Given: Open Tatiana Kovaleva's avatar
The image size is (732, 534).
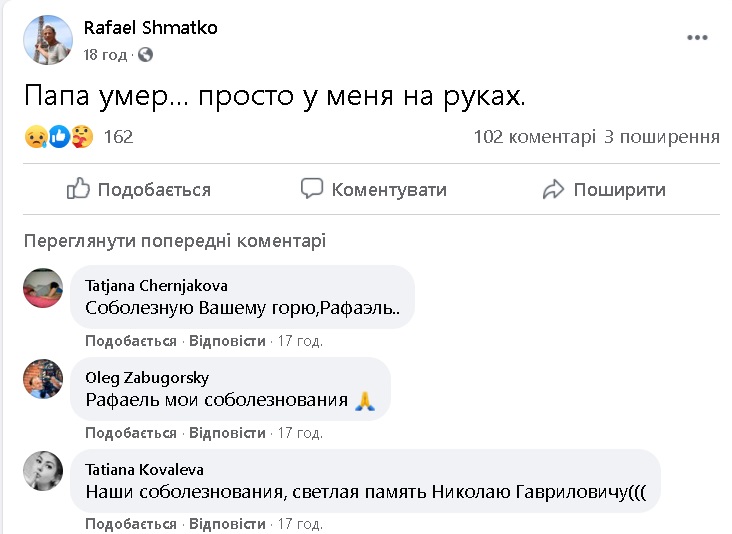Looking at the screenshot, I should pos(43,471).
